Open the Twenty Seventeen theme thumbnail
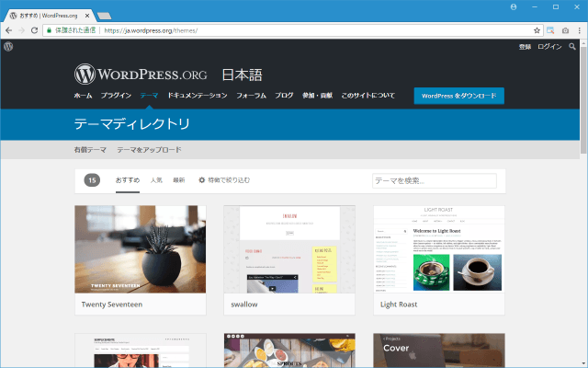The width and height of the screenshot is (588, 368). [x=141, y=249]
